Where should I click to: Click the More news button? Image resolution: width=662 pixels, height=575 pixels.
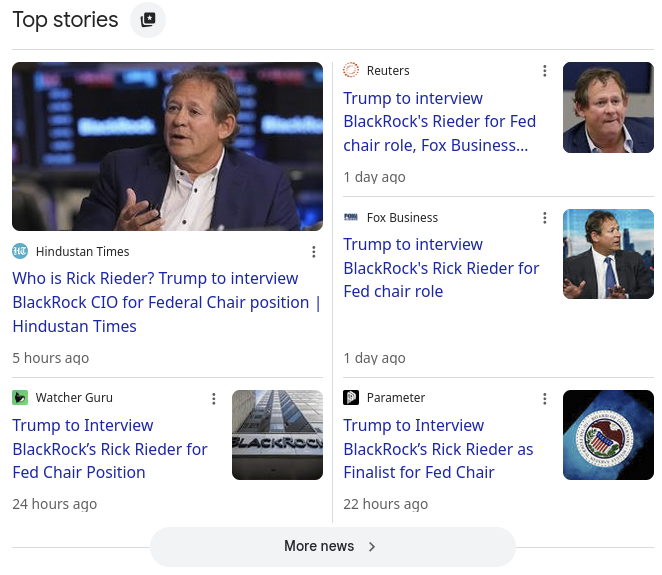tap(333, 546)
